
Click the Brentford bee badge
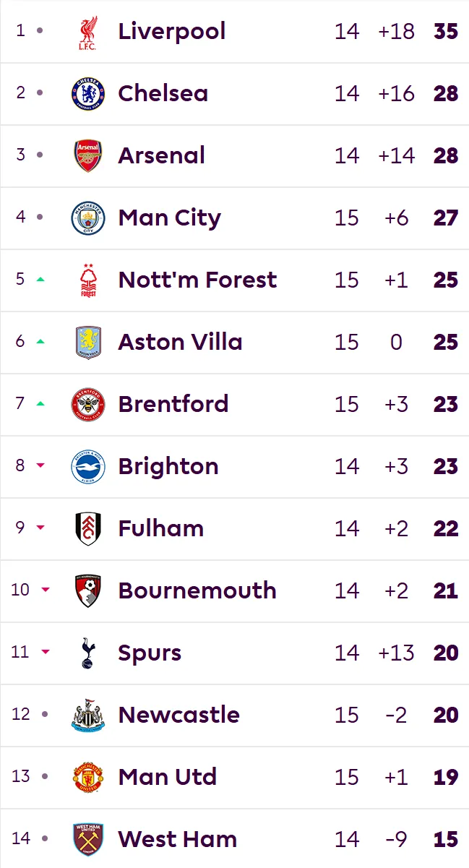[88, 405]
